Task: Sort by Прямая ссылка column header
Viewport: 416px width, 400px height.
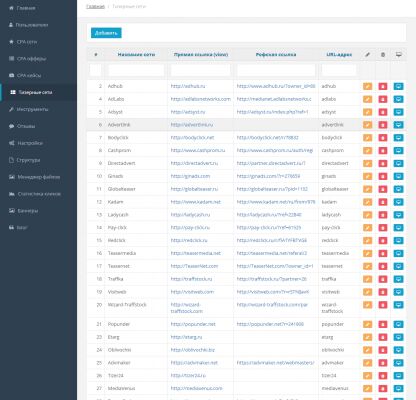Action: coord(201,54)
